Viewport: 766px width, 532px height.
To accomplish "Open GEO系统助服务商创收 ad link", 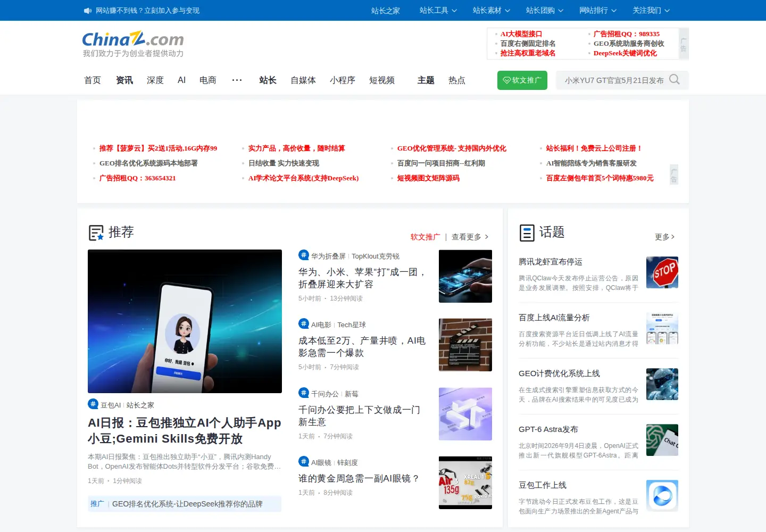I will (629, 43).
